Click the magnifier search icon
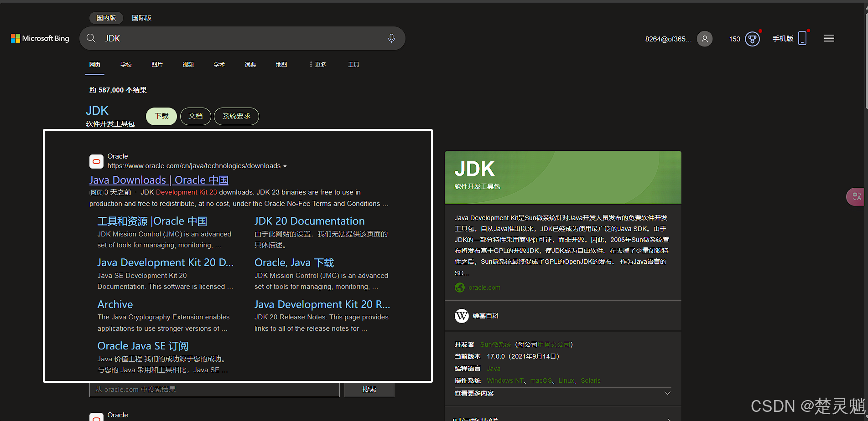Viewport: 868px width, 421px height. (91, 38)
